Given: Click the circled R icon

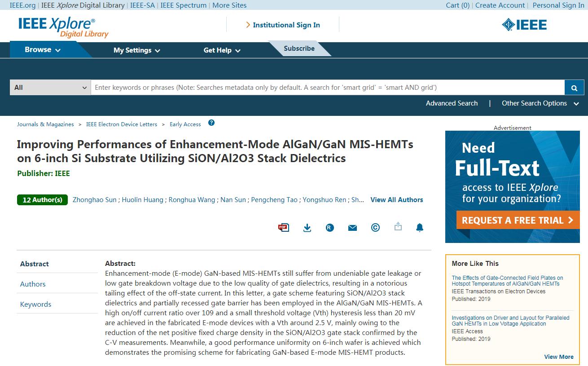Looking at the screenshot, I should pos(330,228).
